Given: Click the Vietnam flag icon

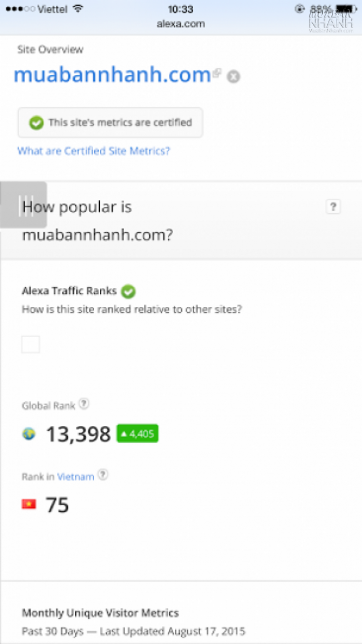Looking at the screenshot, I should pyautogui.click(x=29, y=504).
